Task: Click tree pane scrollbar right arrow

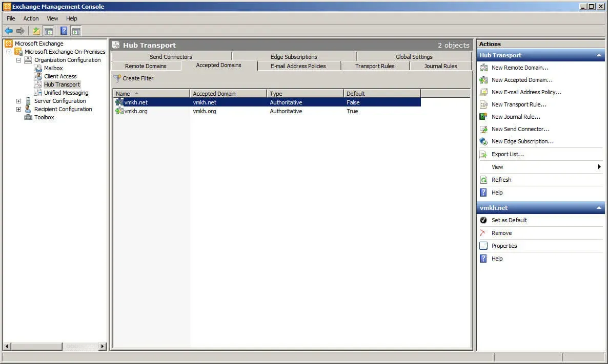Action: coord(103,346)
